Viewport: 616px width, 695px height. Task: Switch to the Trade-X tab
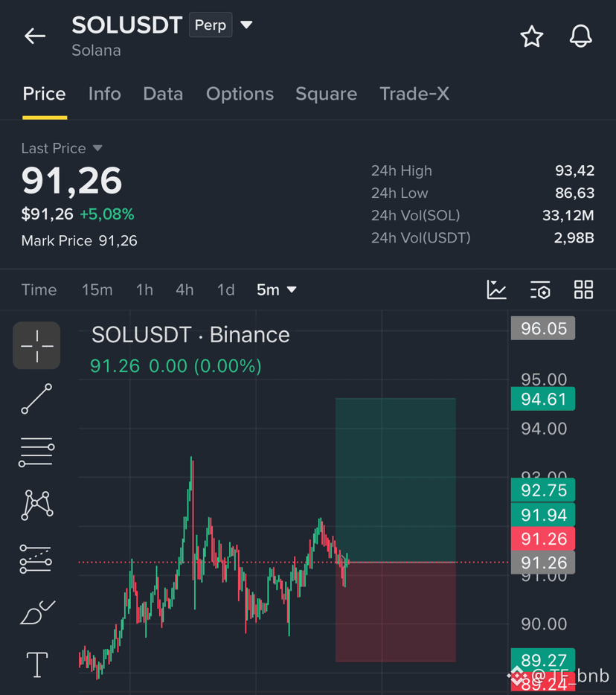[x=414, y=94]
